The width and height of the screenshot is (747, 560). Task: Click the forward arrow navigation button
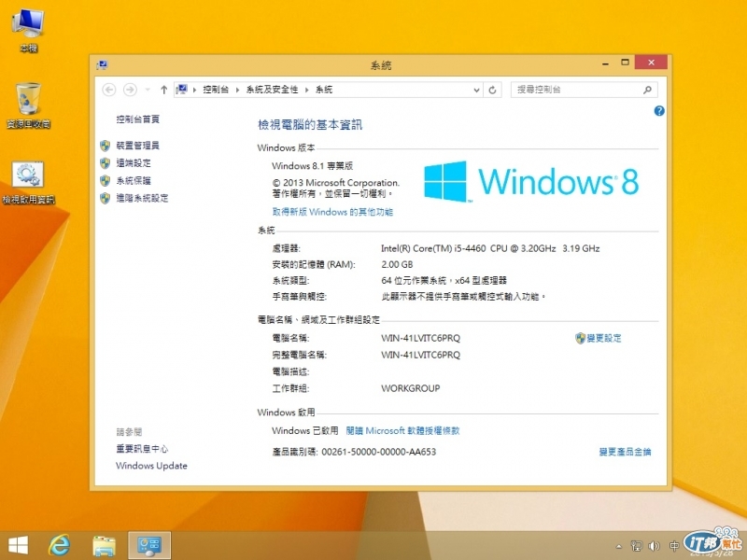point(130,90)
